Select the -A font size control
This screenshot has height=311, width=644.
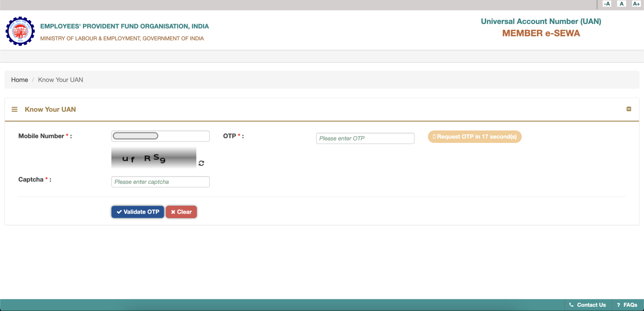607,4
